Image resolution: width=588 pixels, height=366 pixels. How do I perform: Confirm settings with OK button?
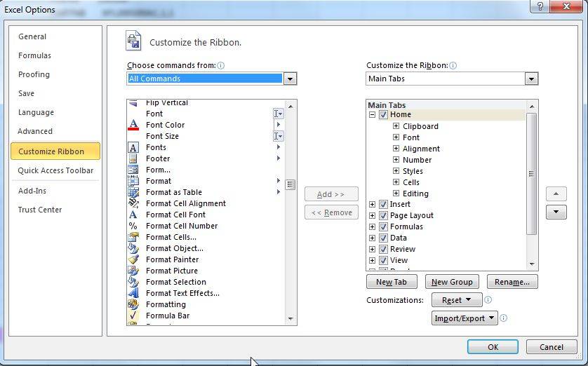click(493, 347)
